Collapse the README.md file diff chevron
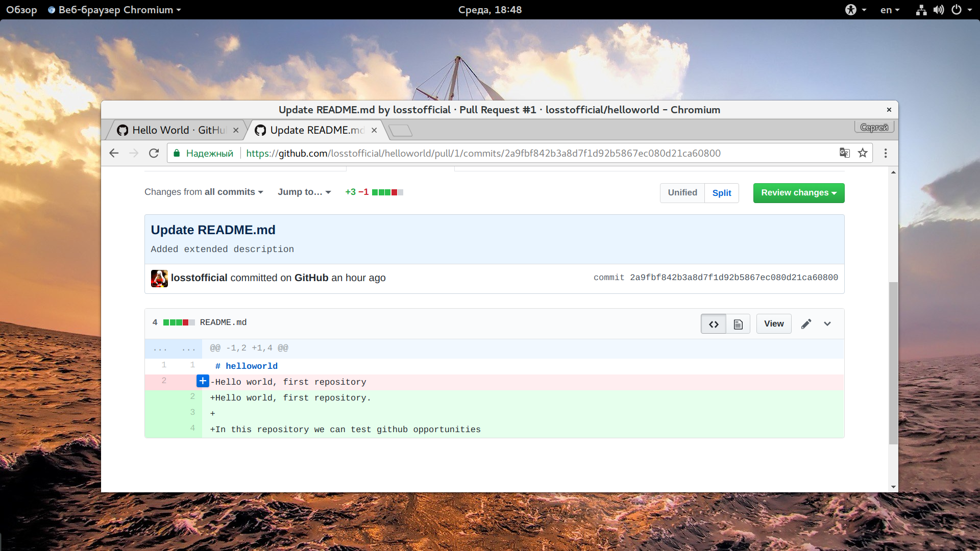 827,324
